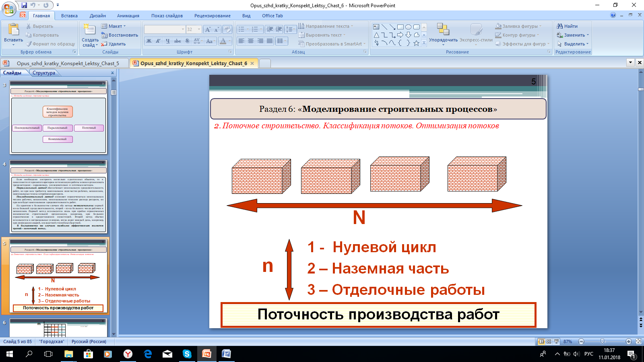
Task: Click the Save icon in quick access toolbar
Action: tap(24, 5)
